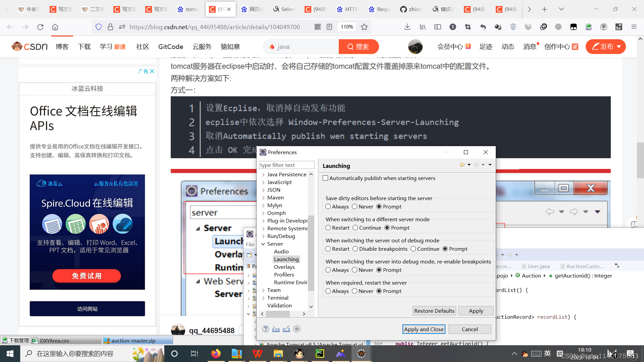Select the Terminal preferences category
The image size is (644, 362).
pyautogui.click(x=278, y=297)
